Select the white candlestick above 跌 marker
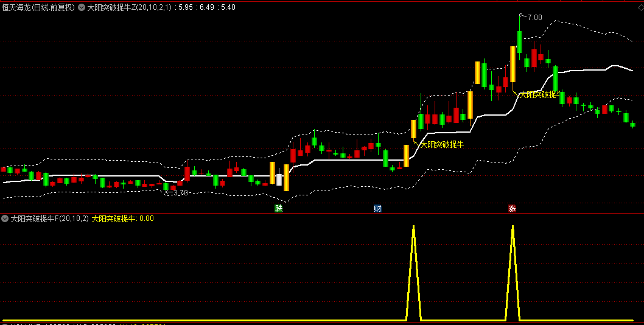The image size is (644, 325). coord(279,179)
